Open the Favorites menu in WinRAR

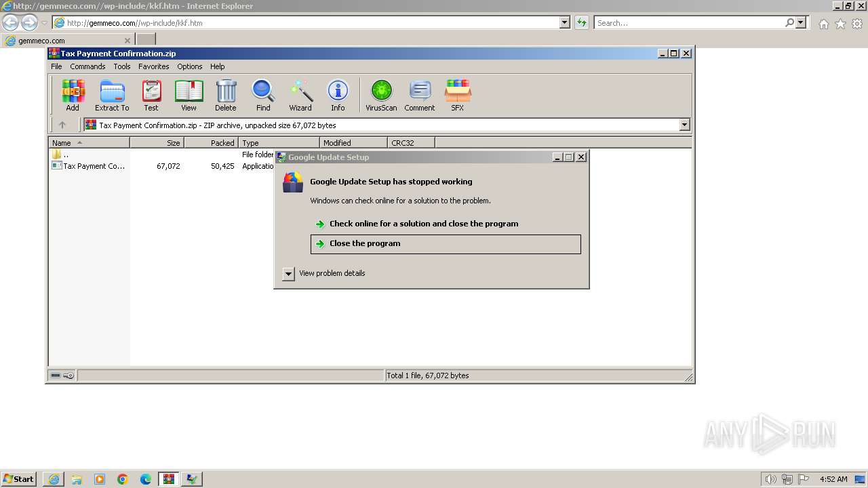[x=154, y=66]
